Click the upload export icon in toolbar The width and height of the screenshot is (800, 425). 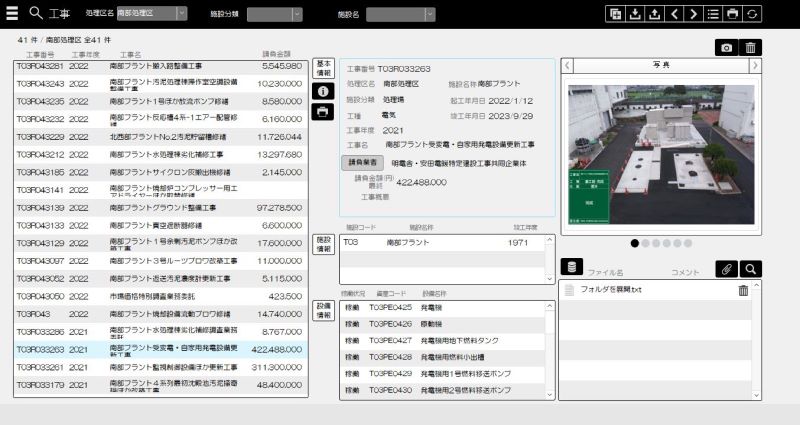[655, 14]
